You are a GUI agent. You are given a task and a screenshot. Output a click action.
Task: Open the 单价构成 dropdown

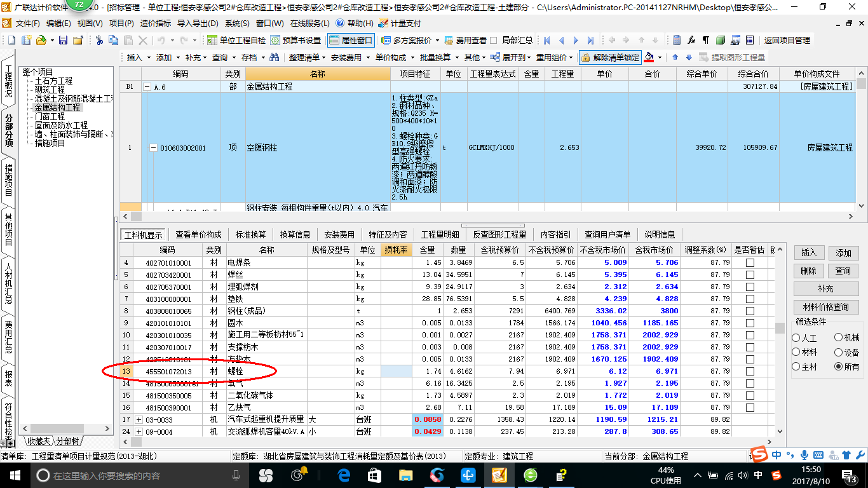394,57
